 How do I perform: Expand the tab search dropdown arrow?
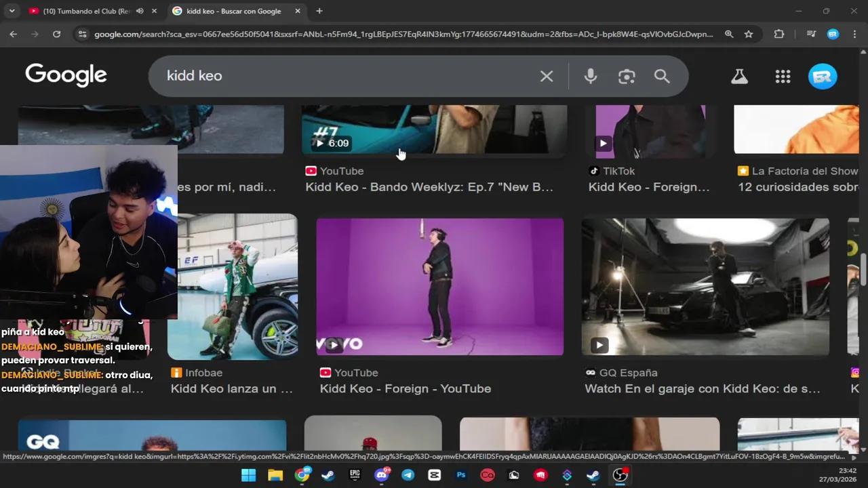point(12,11)
